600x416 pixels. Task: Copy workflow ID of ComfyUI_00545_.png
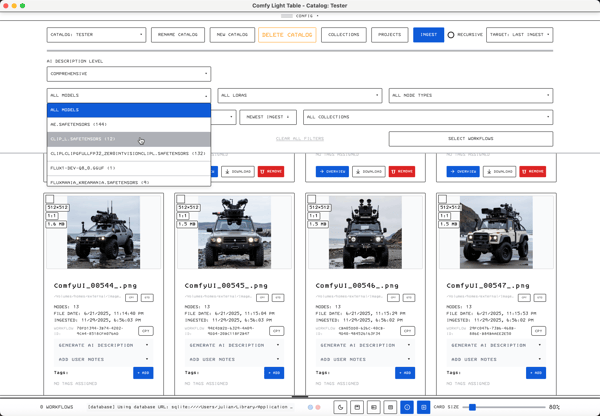(277, 331)
